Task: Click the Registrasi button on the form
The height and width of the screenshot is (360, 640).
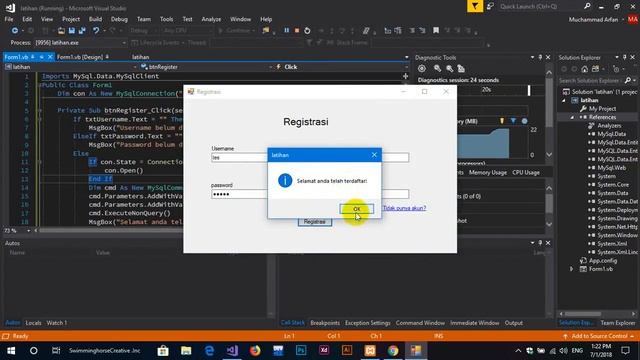Action: click(314, 222)
